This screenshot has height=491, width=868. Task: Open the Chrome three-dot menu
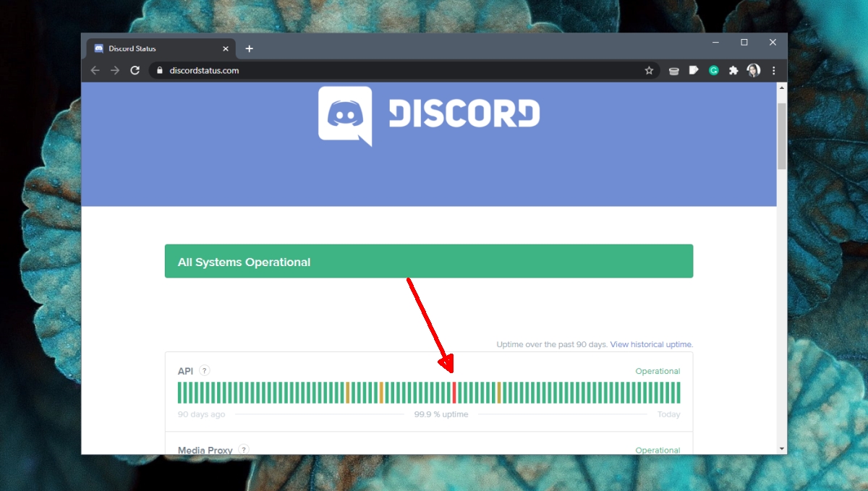(x=774, y=70)
